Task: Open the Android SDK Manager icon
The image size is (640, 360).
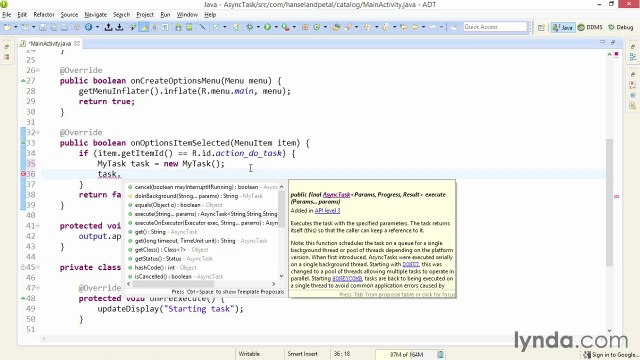Action: pos(178,27)
